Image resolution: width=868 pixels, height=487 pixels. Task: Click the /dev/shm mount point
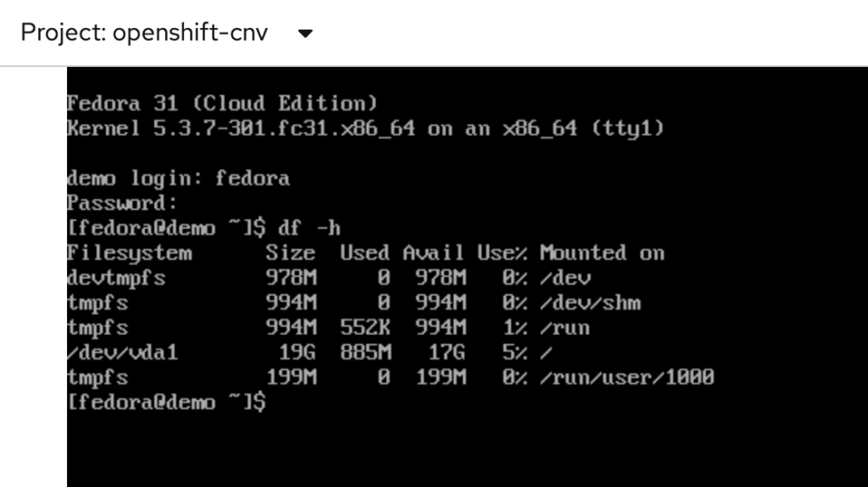[x=590, y=302]
